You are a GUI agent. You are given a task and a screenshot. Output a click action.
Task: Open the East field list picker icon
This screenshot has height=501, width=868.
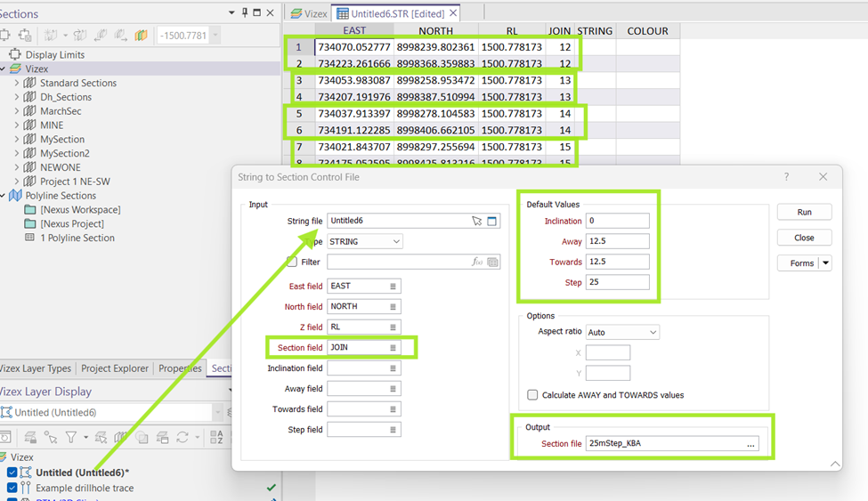[393, 287]
